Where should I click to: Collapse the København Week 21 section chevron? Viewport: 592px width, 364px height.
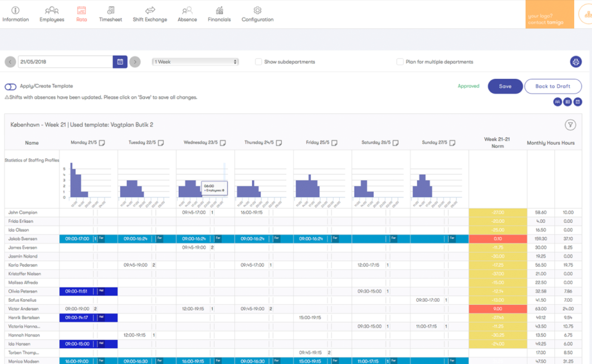pos(571,124)
